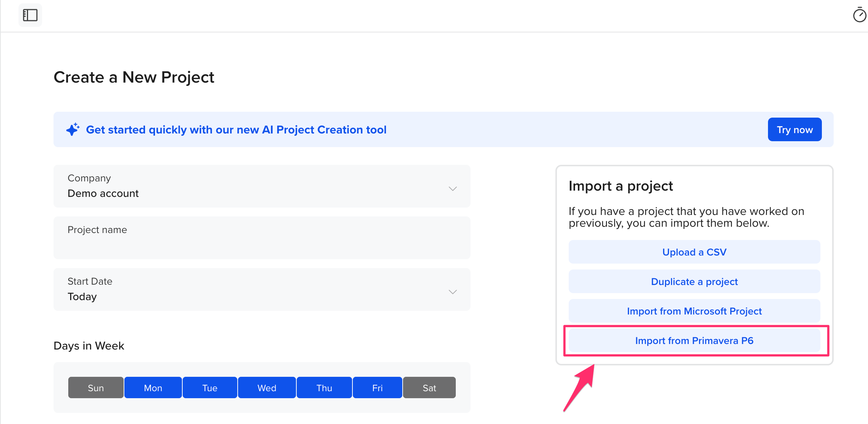Click the AI sparkle icon
Image resolution: width=868 pixels, height=424 pixels.
point(73,129)
